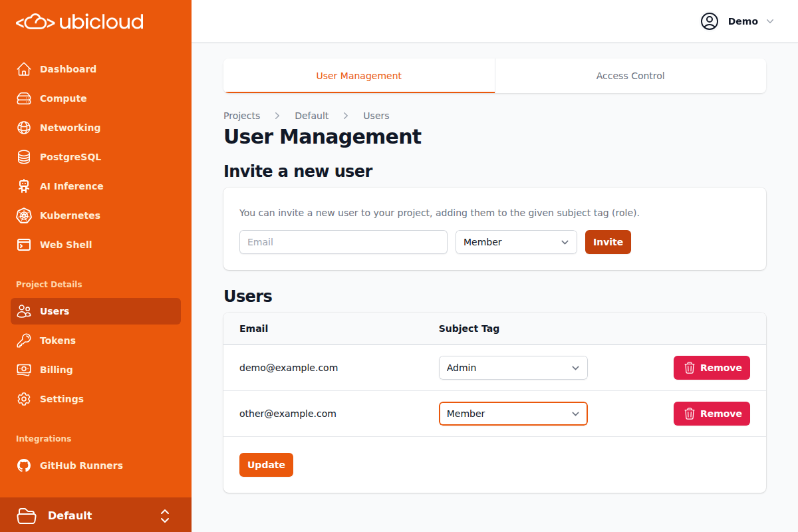Click the Default project name at sidebar bottom
The height and width of the screenshot is (532, 798).
click(70, 515)
